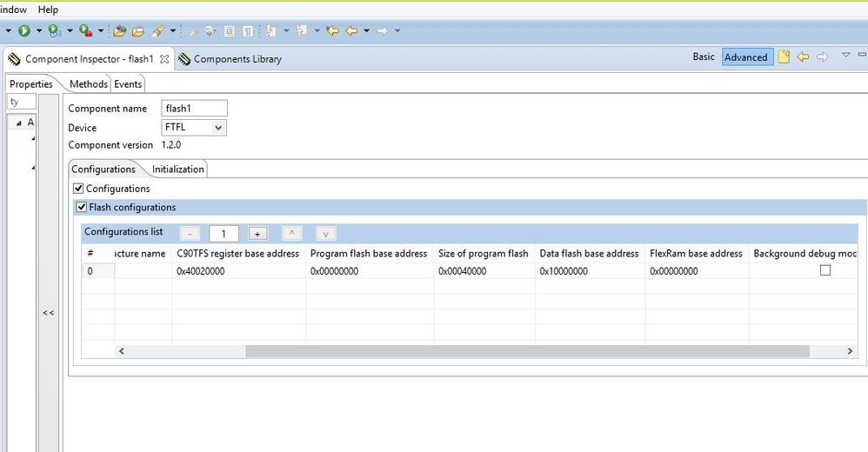
Task: Minimize the Component Inspector view
Action: coord(862,54)
